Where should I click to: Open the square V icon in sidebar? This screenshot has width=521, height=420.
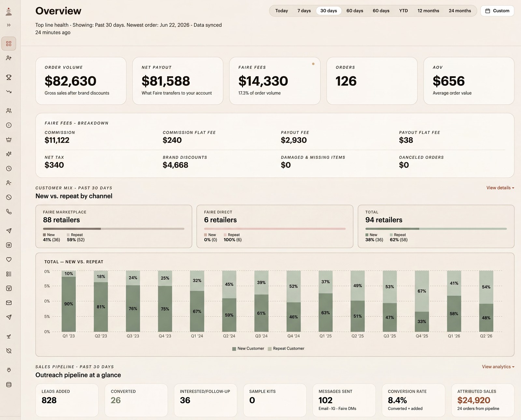9,288
